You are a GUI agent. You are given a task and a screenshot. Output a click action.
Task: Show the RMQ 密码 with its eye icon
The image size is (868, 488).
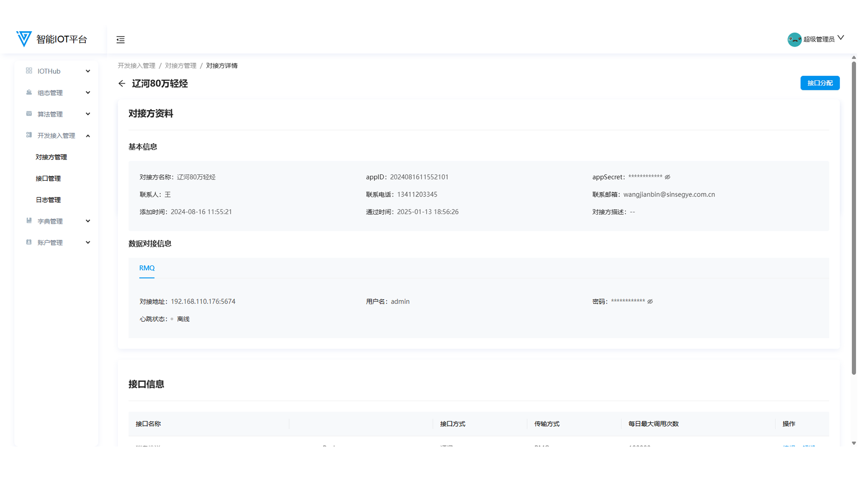click(x=650, y=301)
